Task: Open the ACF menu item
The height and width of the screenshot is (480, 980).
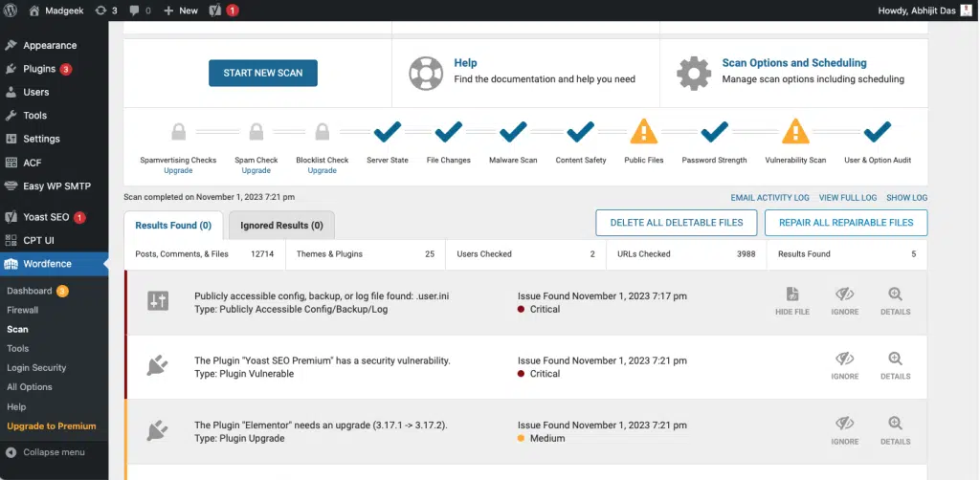Action: (32, 163)
